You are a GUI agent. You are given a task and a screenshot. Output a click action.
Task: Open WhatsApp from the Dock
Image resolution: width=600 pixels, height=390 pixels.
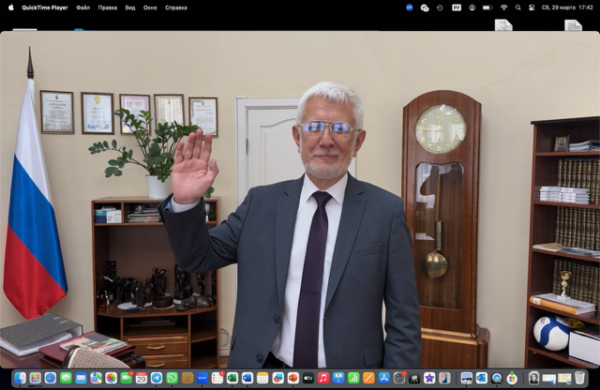tap(172, 378)
